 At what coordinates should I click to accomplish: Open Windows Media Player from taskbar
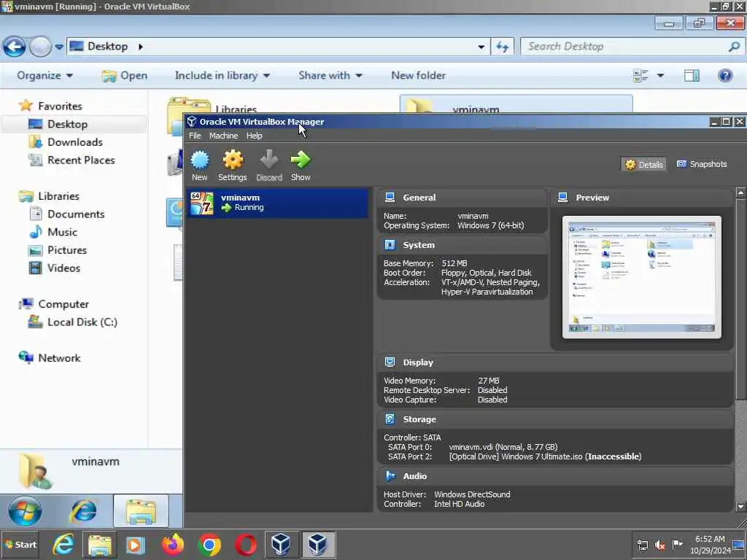[135, 545]
